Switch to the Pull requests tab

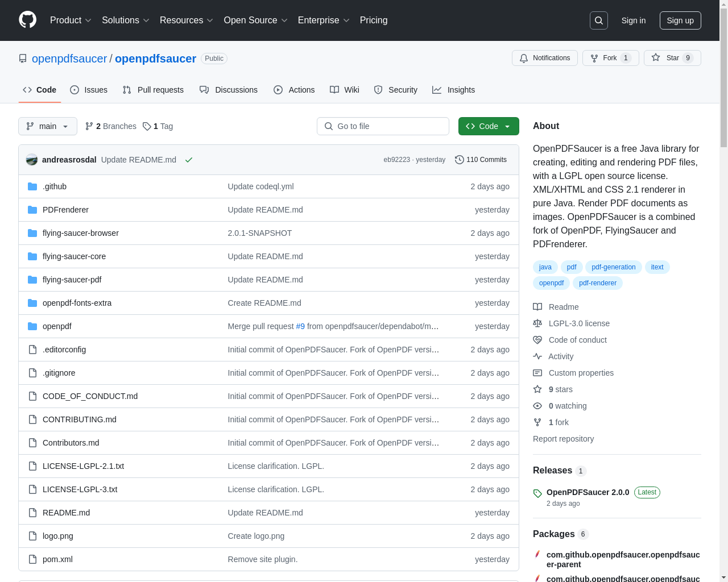click(x=153, y=90)
